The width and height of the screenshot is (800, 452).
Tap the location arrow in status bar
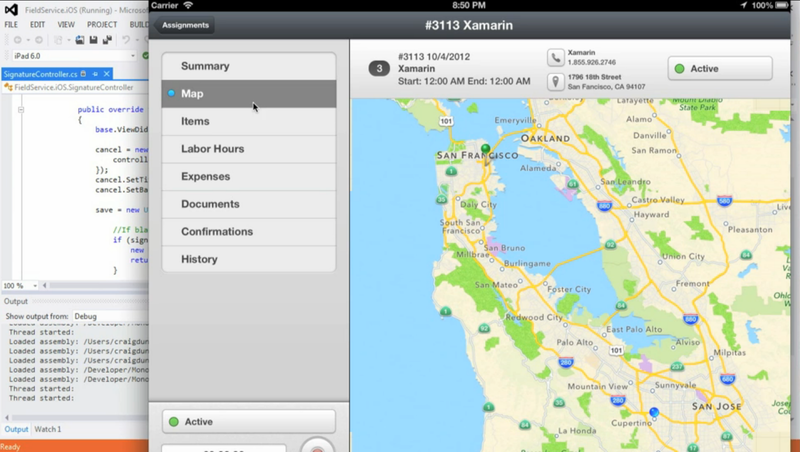[743, 5]
